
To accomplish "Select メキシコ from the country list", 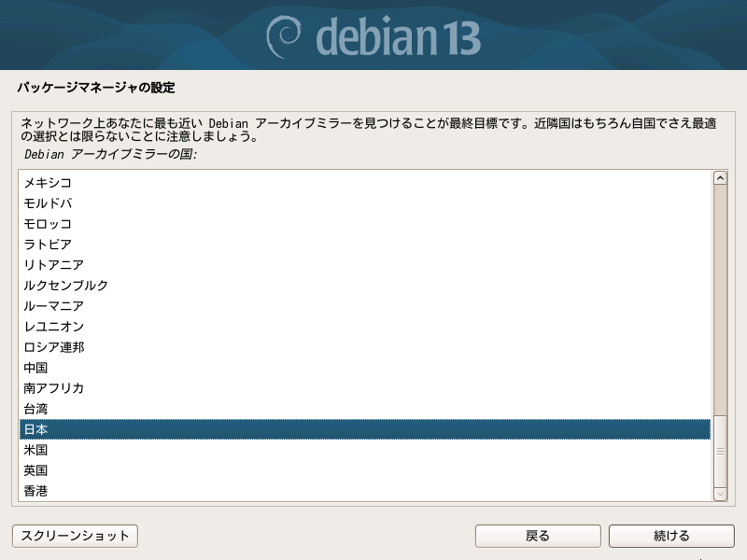I will click(x=365, y=183).
